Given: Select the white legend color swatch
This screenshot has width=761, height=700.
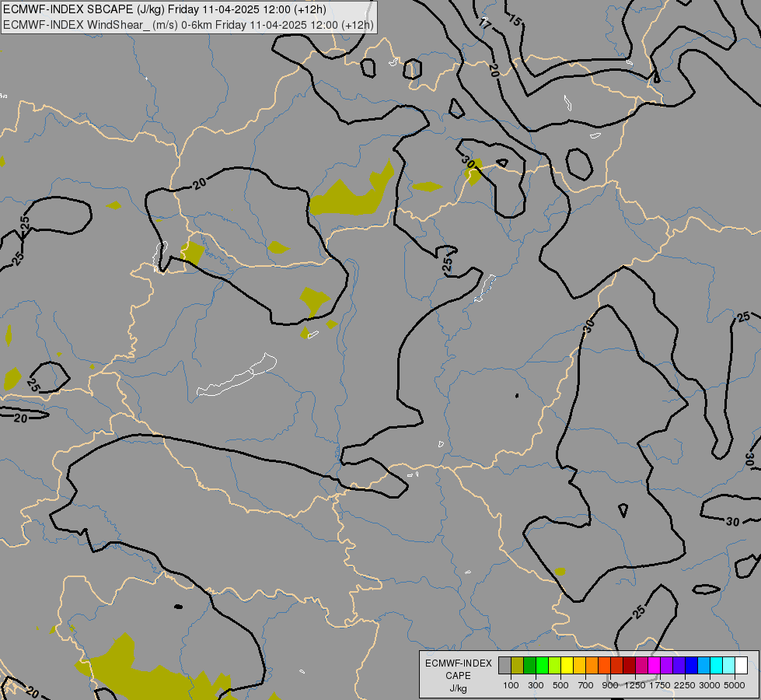Looking at the screenshot, I should [741, 666].
